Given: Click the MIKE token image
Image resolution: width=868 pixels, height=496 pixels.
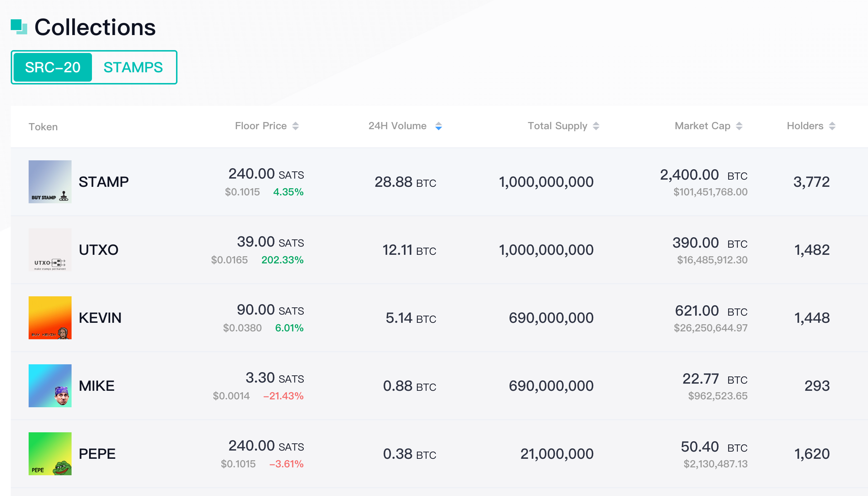Looking at the screenshot, I should point(50,386).
